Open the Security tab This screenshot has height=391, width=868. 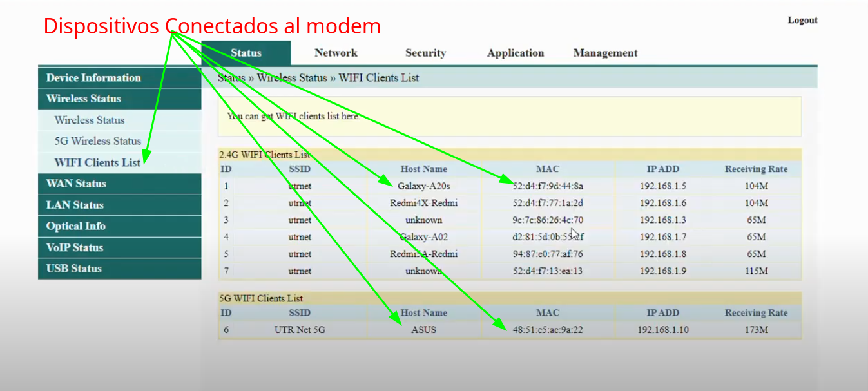click(425, 53)
